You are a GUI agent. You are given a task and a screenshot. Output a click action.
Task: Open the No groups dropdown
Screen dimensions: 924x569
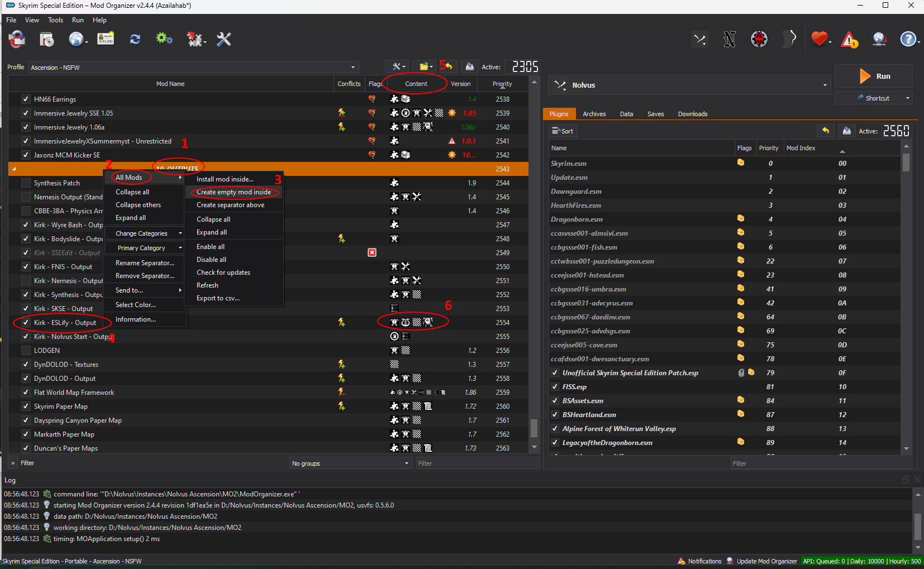[350, 463]
